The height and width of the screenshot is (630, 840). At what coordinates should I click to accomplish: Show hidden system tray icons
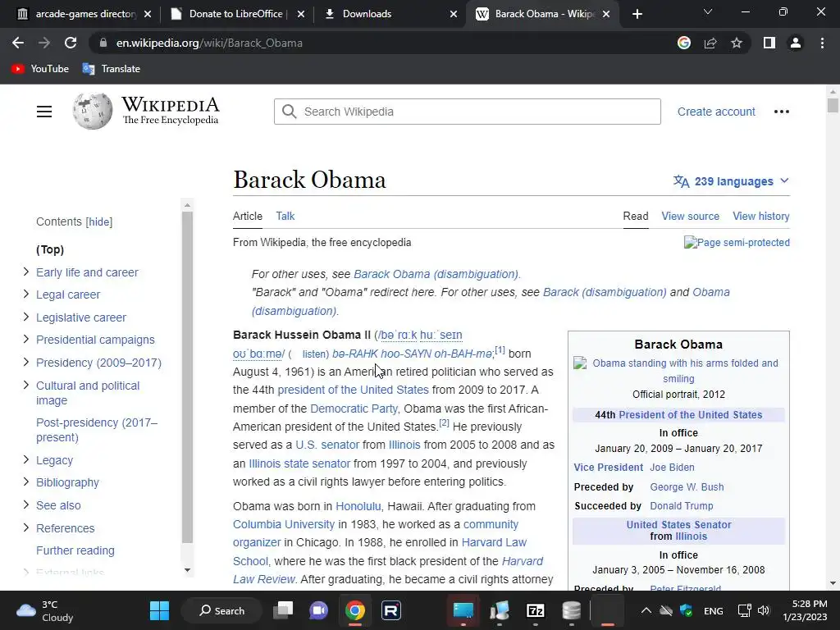[x=646, y=610]
